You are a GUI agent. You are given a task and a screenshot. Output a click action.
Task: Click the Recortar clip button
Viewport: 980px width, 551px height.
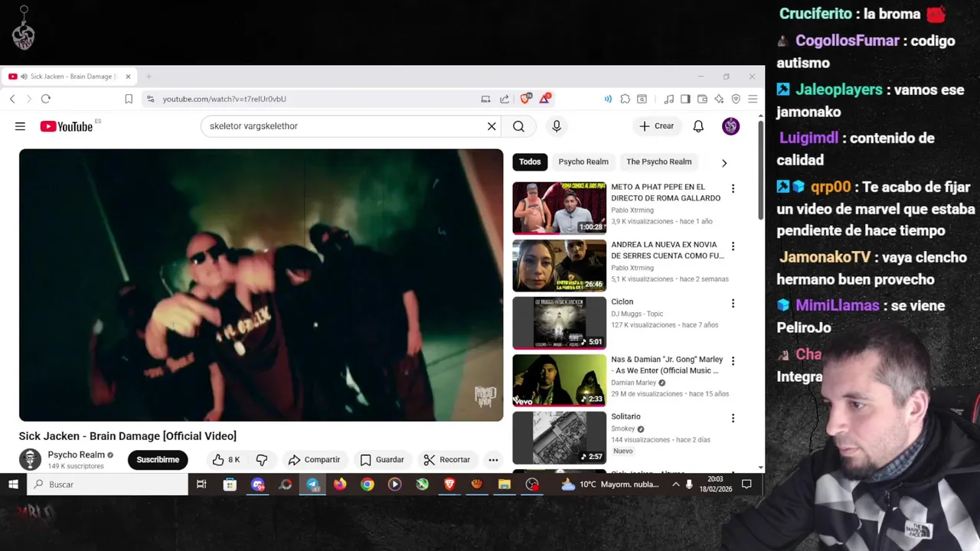pos(447,460)
